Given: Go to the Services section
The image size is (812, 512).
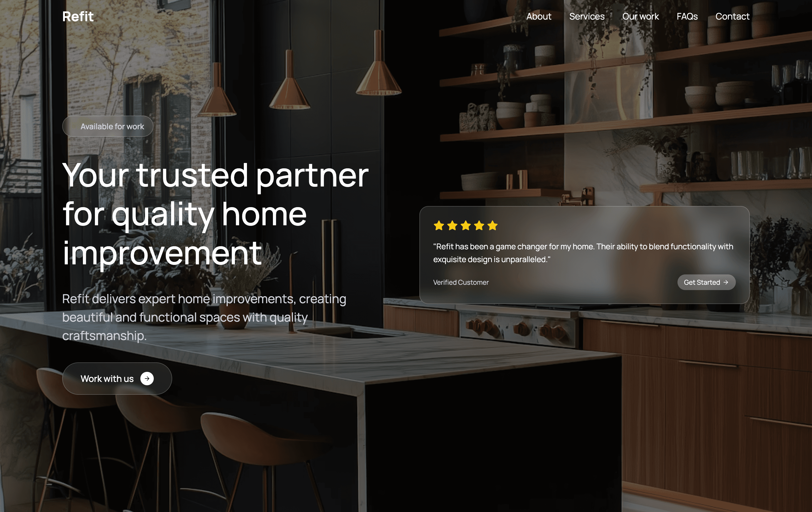Looking at the screenshot, I should (x=587, y=16).
